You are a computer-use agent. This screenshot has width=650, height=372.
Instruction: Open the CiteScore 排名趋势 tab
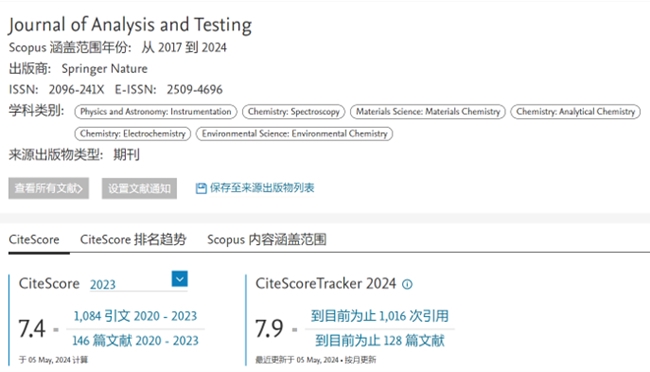(x=133, y=240)
